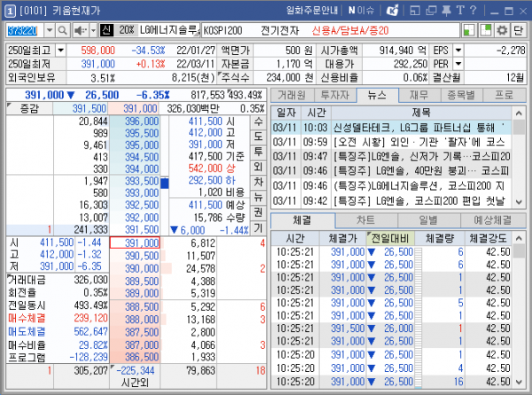Switch to the 예상체결 tab

tap(493, 221)
